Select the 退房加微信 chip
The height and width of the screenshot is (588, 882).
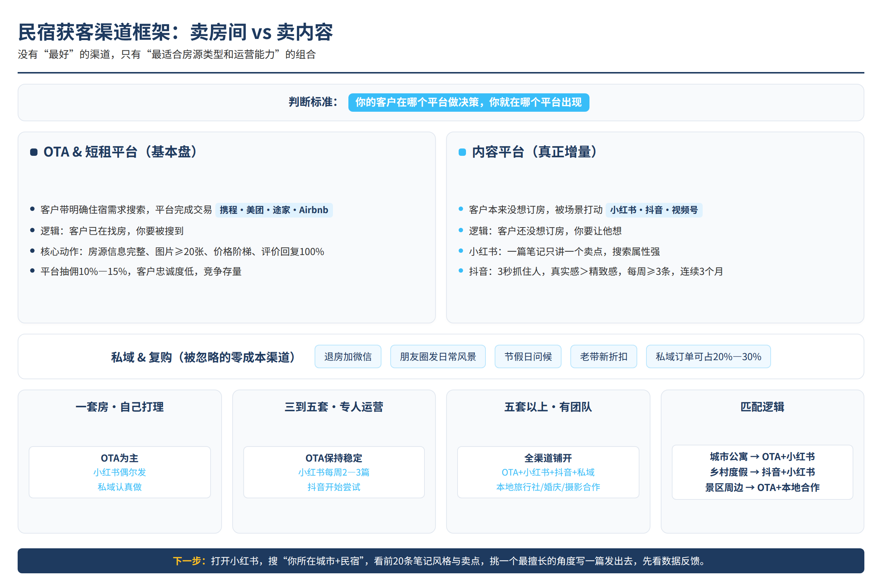348,356
